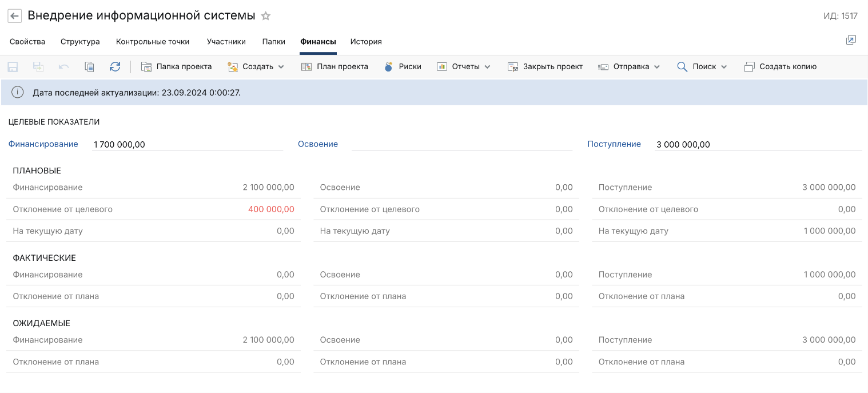Click the empty Освоение target input field
Viewport: 868px width, 393px height.
[461, 144]
